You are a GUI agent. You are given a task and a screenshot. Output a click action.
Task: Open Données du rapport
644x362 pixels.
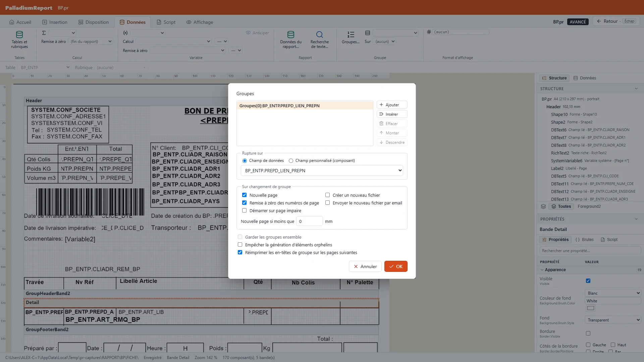[x=291, y=40]
